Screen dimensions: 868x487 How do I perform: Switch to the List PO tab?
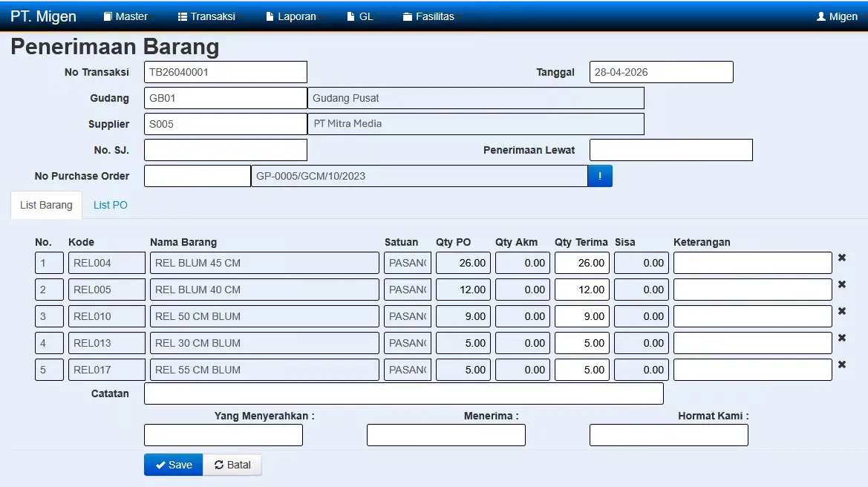click(110, 205)
